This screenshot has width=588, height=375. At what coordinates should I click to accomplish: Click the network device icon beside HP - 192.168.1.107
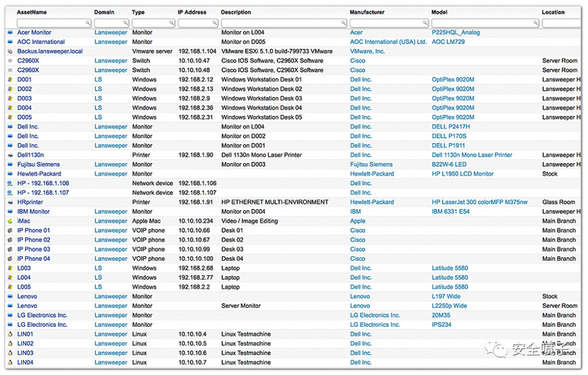click(10, 193)
